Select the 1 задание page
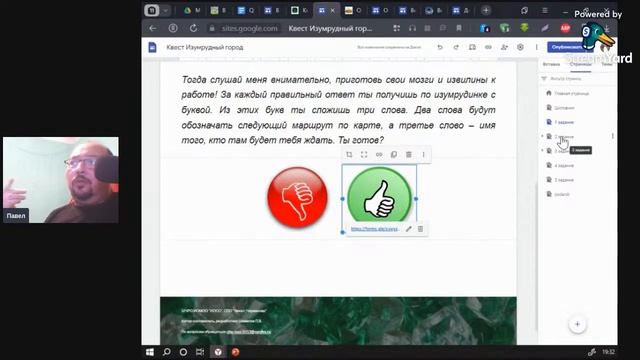 564,122
